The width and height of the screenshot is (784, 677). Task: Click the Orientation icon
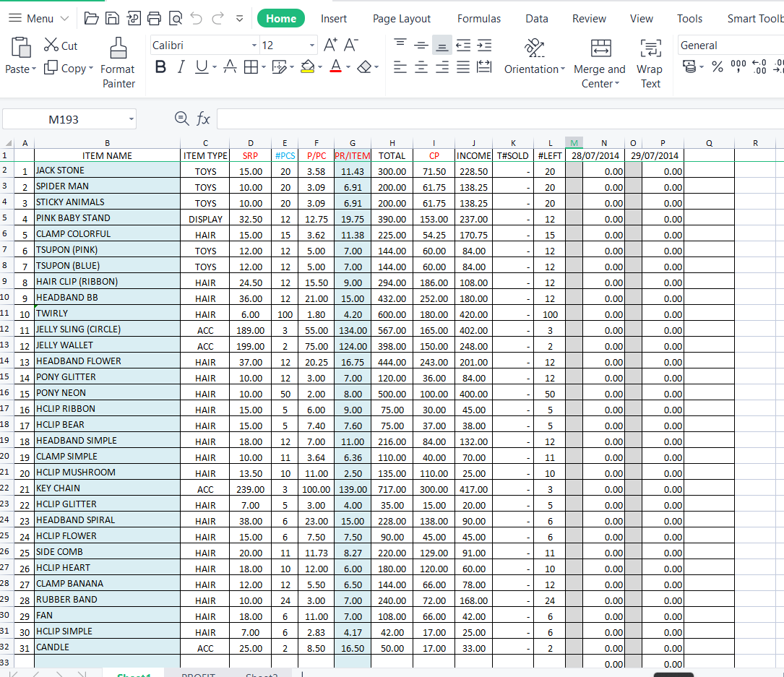click(534, 48)
